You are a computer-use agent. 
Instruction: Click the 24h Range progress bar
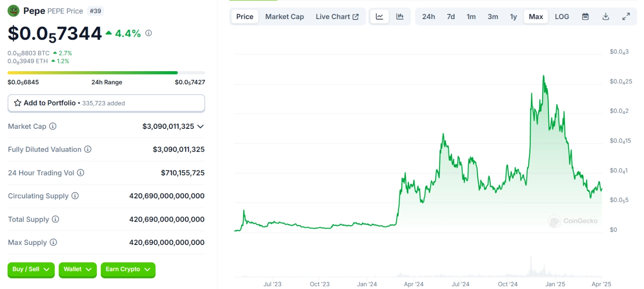tap(106, 72)
